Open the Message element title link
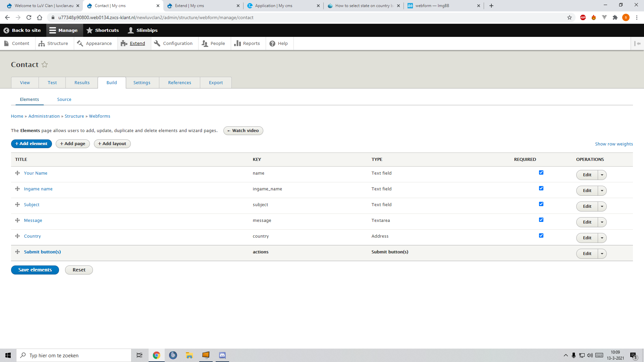 pyautogui.click(x=33, y=221)
